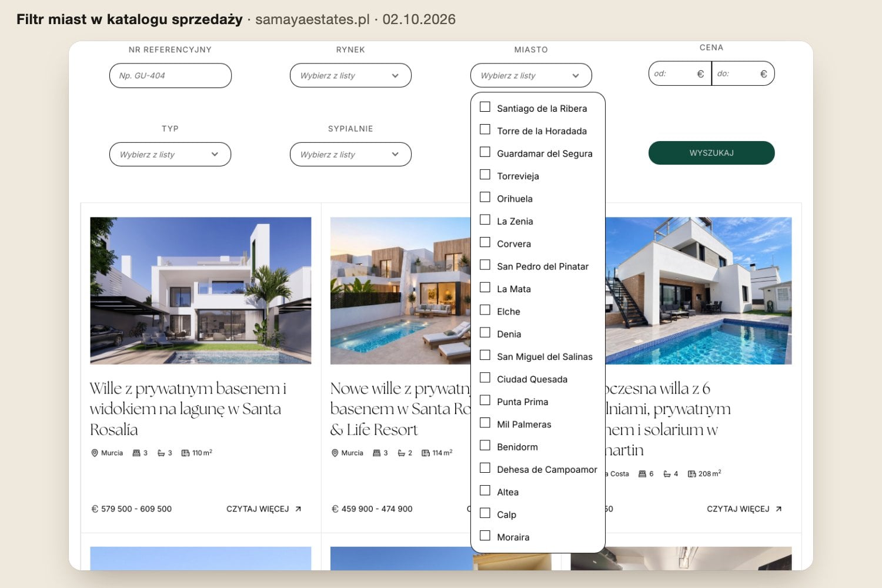Tick the La Zenia checkbox
The image size is (882, 588).
pos(485,220)
